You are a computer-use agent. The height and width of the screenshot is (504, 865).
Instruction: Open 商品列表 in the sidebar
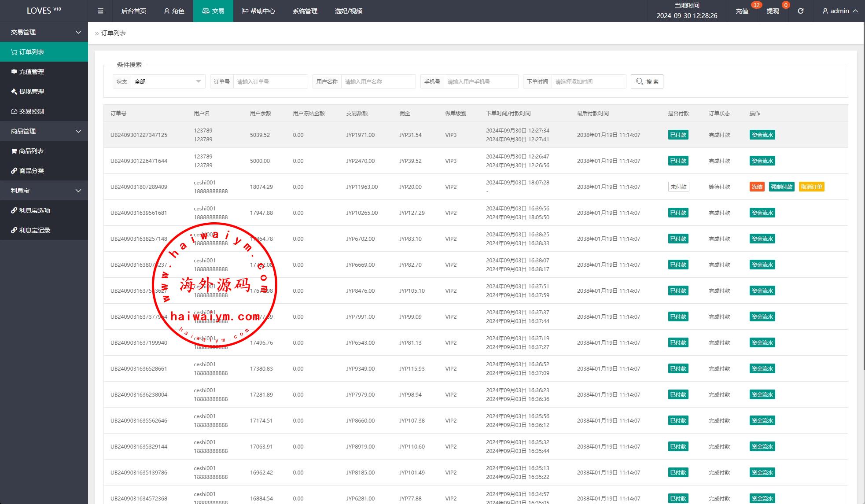coord(32,151)
